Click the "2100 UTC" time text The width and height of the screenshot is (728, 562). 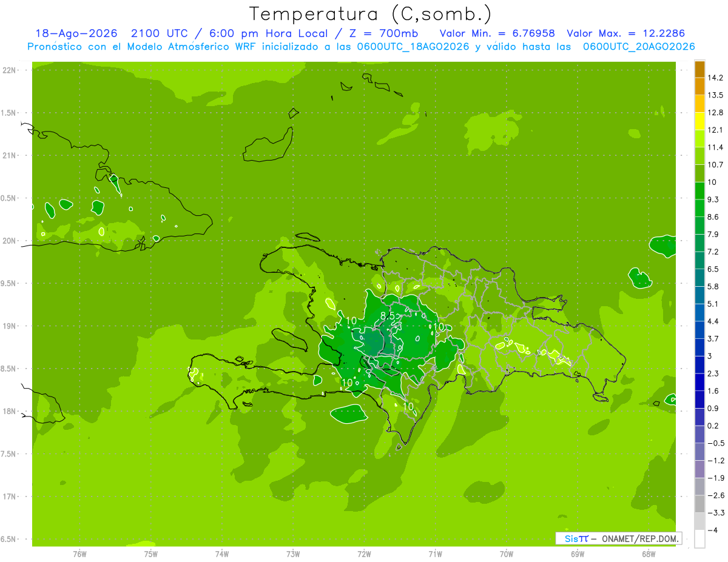[x=160, y=33]
